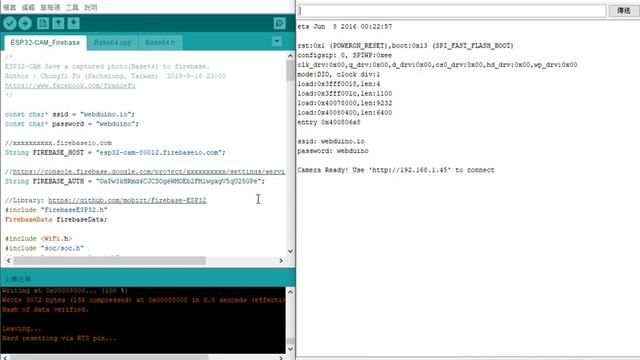This screenshot has height=360, width=640.
Task: Click the 'load:0x40078000,len:9232' serial line
Action: (345, 103)
